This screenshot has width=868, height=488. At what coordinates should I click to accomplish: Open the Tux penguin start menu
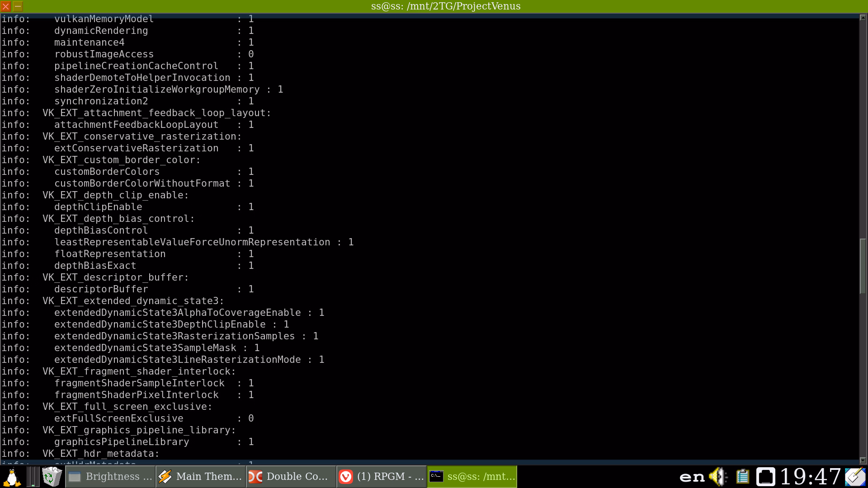click(x=12, y=477)
